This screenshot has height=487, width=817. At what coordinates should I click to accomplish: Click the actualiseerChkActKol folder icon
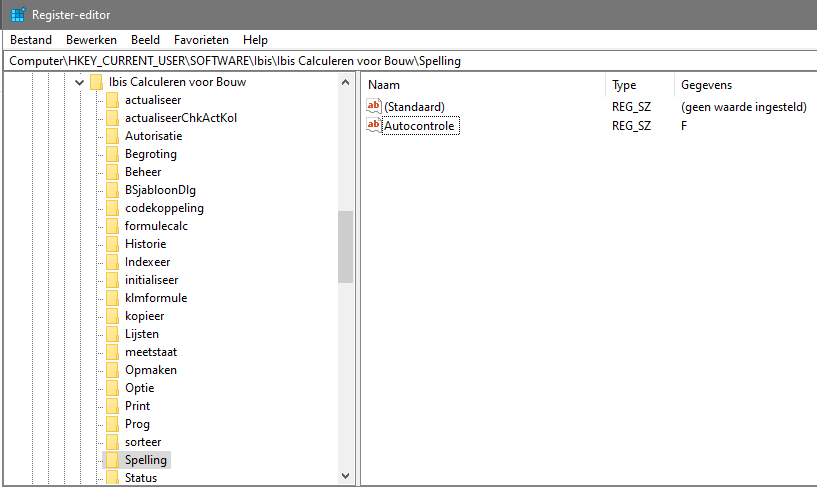113,118
